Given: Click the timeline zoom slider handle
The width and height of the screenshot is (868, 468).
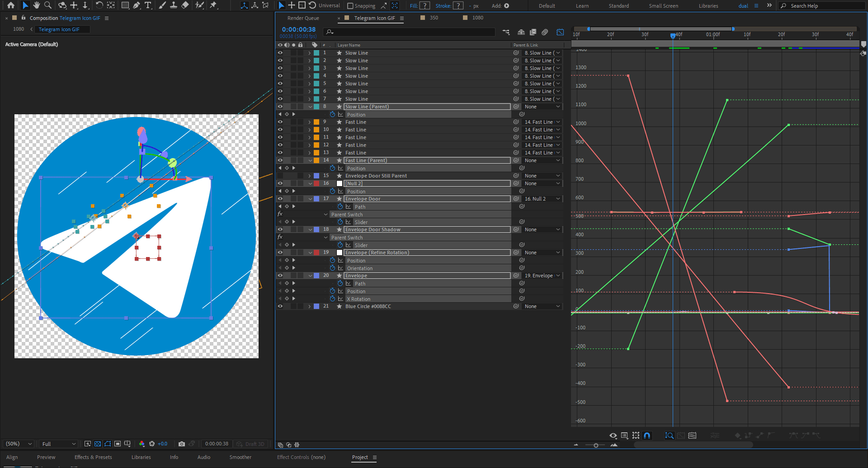Looking at the screenshot, I should pyautogui.click(x=596, y=445).
